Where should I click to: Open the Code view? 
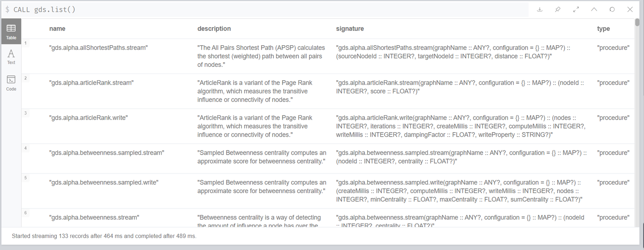pos(11,83)
